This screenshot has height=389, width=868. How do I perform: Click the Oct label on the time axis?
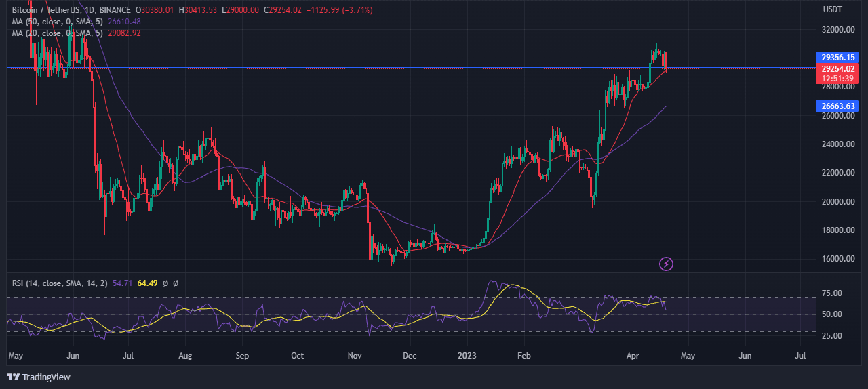pyautogui.click(x=297, y=355)
